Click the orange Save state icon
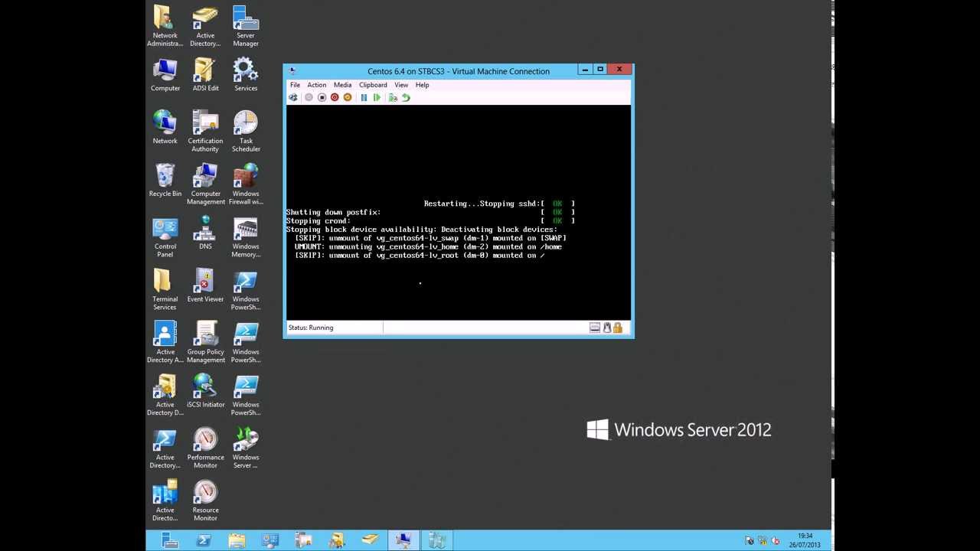The image size is (980, 551). (x=348, y=97)
